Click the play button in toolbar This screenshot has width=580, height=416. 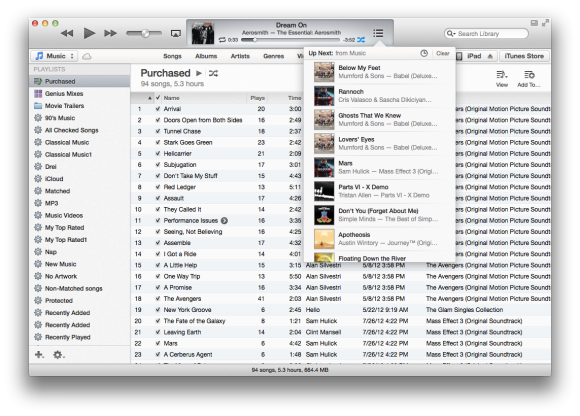(x=89, y=33)
